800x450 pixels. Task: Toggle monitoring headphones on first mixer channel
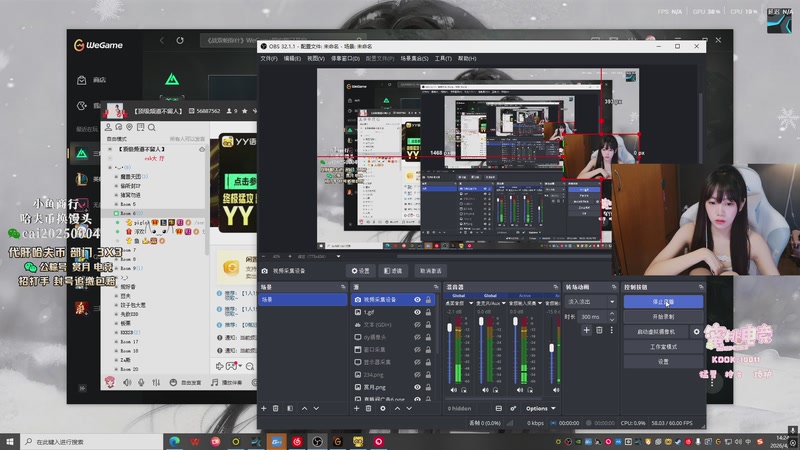click(x=464, y=390)
